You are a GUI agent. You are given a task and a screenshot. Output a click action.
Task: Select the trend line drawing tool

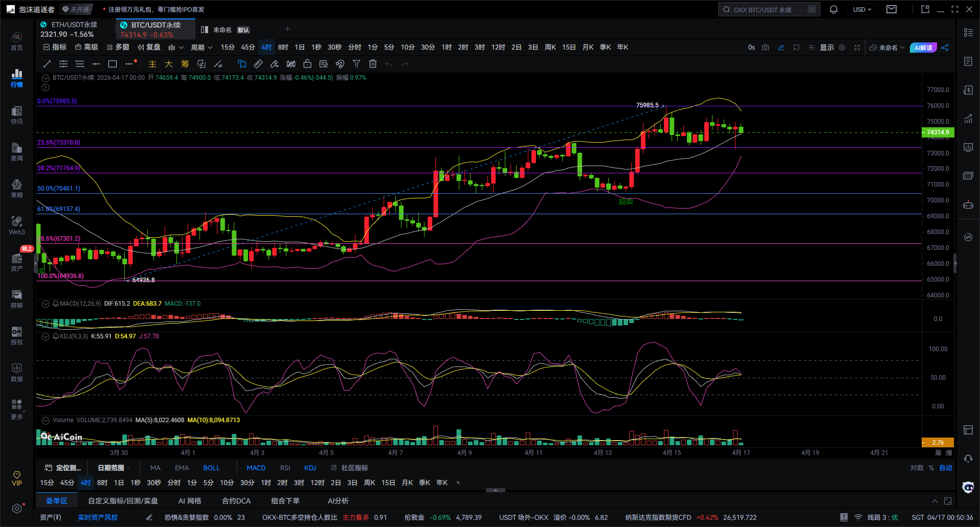coord(47,64)
